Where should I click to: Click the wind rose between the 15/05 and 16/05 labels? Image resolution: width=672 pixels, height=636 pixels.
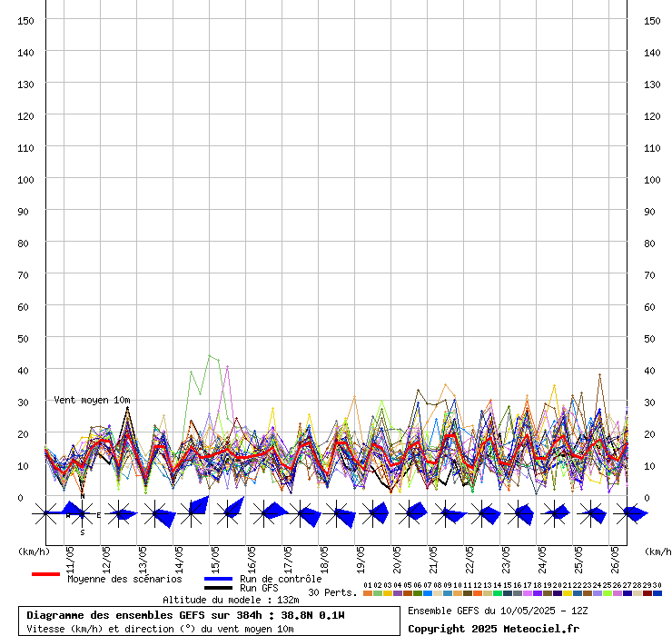coord(229,512)
